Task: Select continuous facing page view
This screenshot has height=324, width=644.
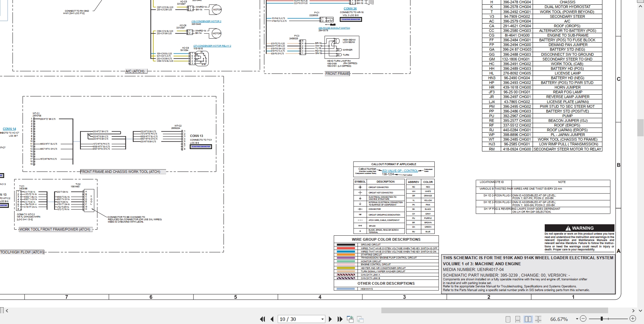Action: tap(538, 319)
